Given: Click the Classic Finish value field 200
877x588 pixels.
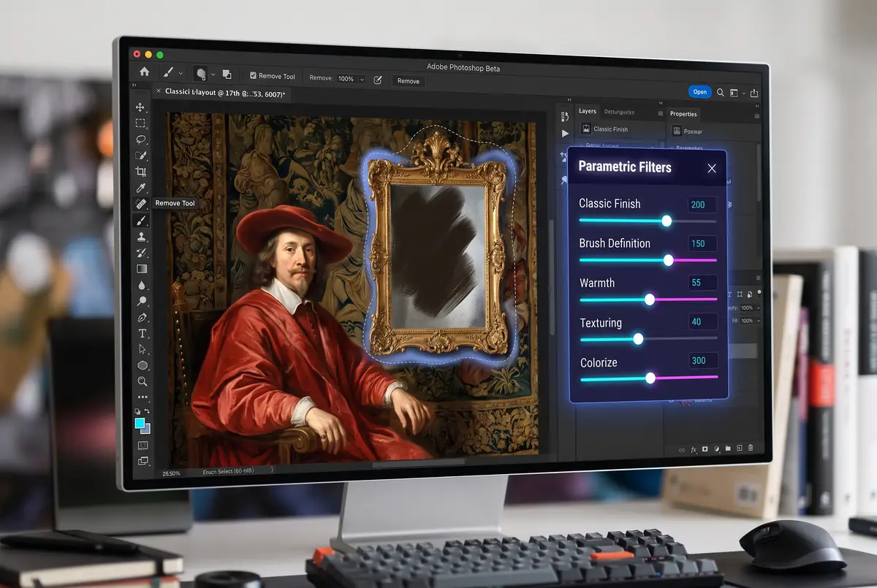Looking at the screenshot, I should click(702, 205).
